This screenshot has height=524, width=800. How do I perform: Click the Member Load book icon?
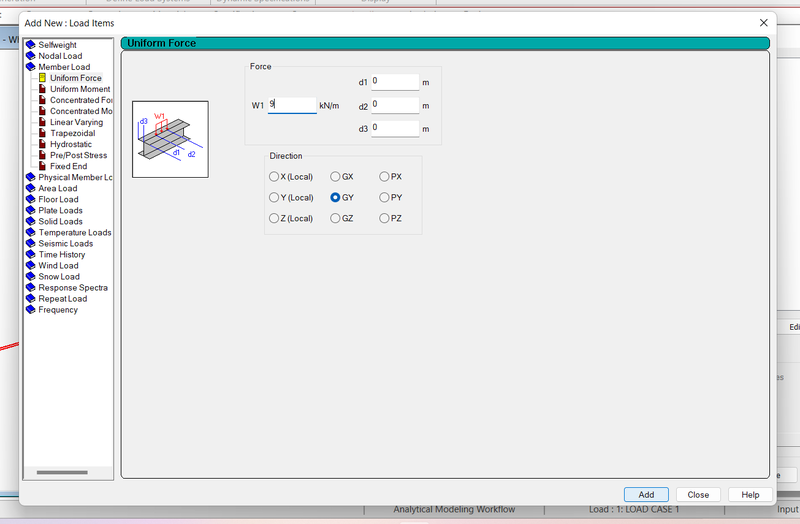click(x=31, y=67)
